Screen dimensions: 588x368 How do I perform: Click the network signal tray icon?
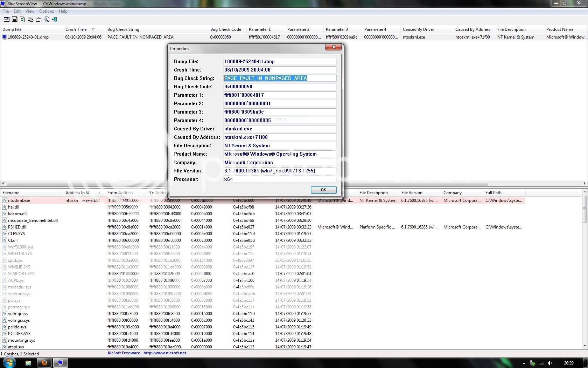[x=541, y=363]
